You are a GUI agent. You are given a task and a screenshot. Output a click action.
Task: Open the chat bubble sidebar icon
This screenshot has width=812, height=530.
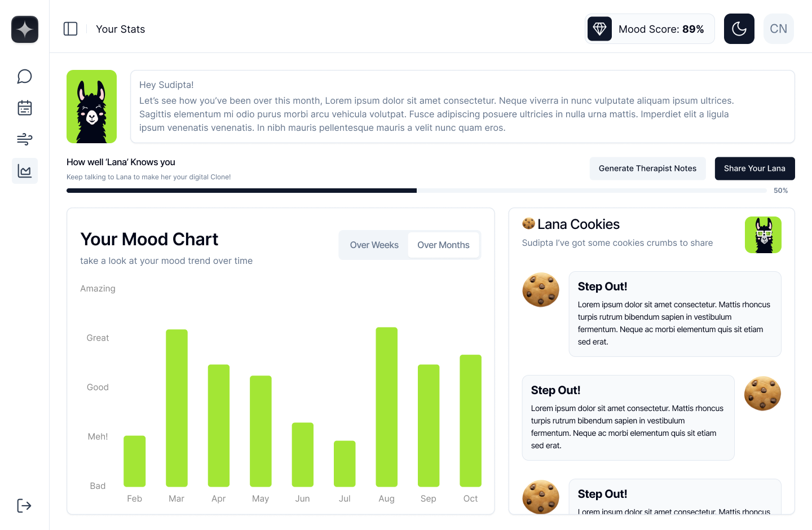click(x=24, y=76)
